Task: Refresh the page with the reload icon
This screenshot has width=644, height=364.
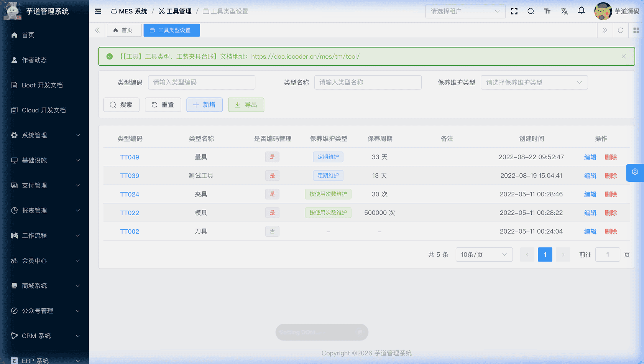Action: 620,30
